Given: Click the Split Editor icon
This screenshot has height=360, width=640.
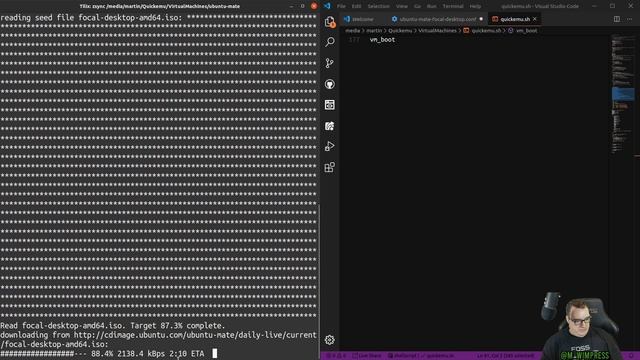Looking at the screenshot, I should click(x=617, y=19).
